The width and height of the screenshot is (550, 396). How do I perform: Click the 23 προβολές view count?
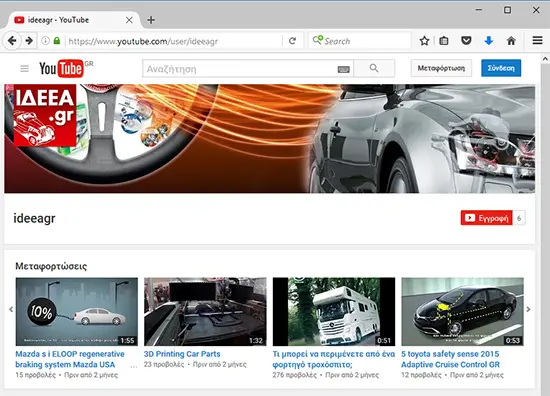coord(164,364)
